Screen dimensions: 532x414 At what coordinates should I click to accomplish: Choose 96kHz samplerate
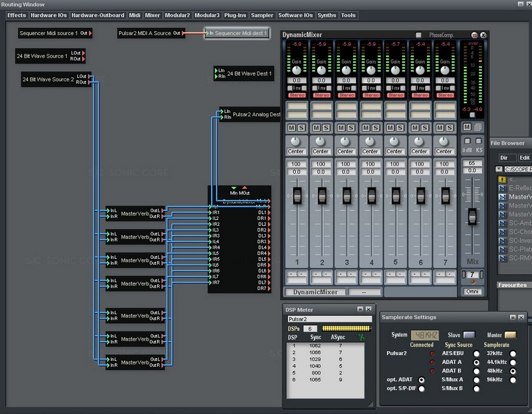point(513,380)
